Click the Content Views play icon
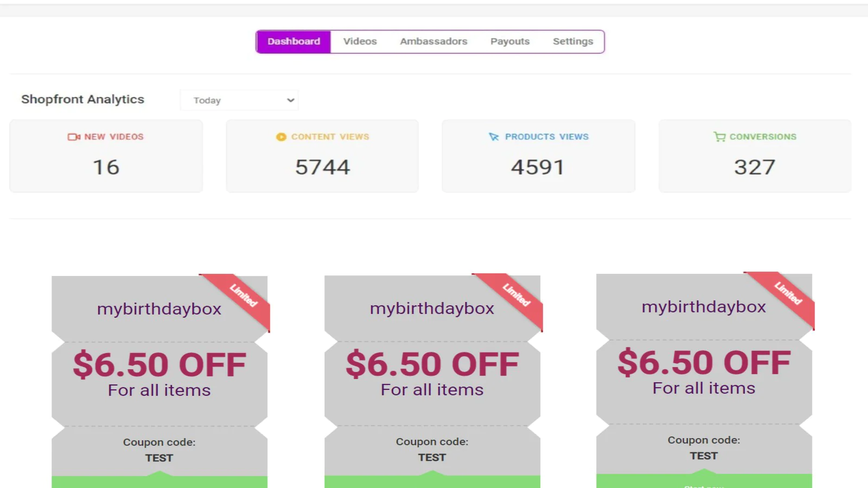This screenshot has height=488, width=868. tap(281, 137)
